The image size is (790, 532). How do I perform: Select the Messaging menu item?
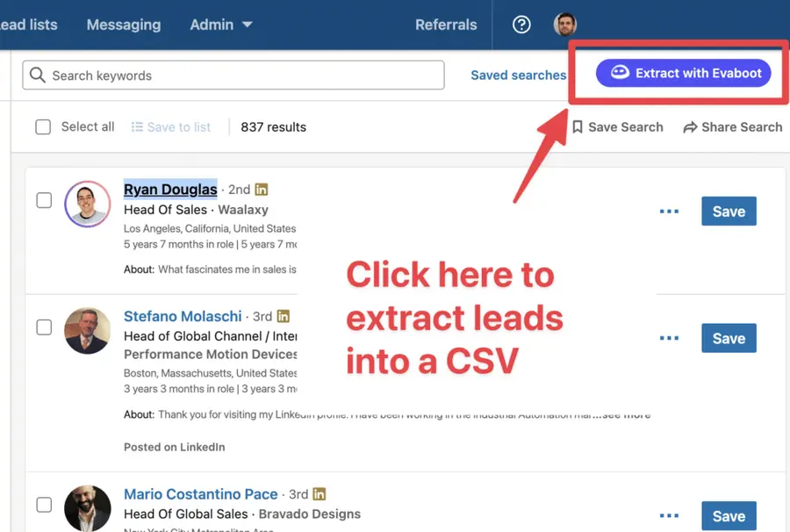123,25
